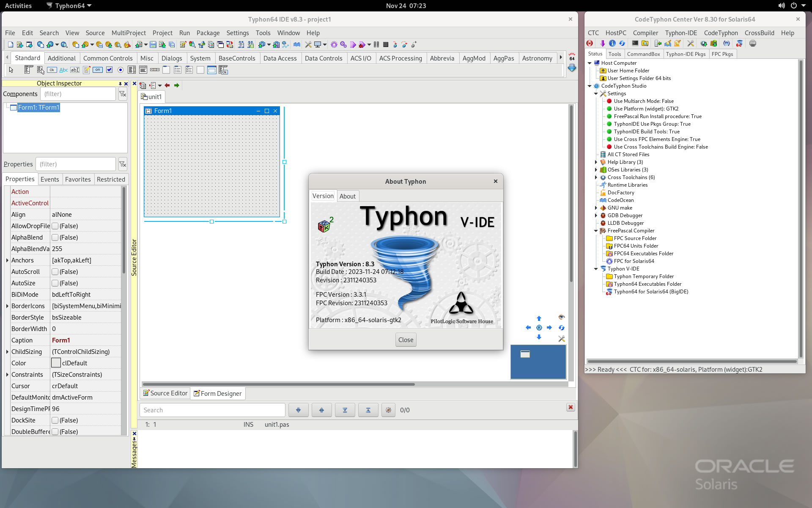Expand the ChildSizing property

click(7, 352)
